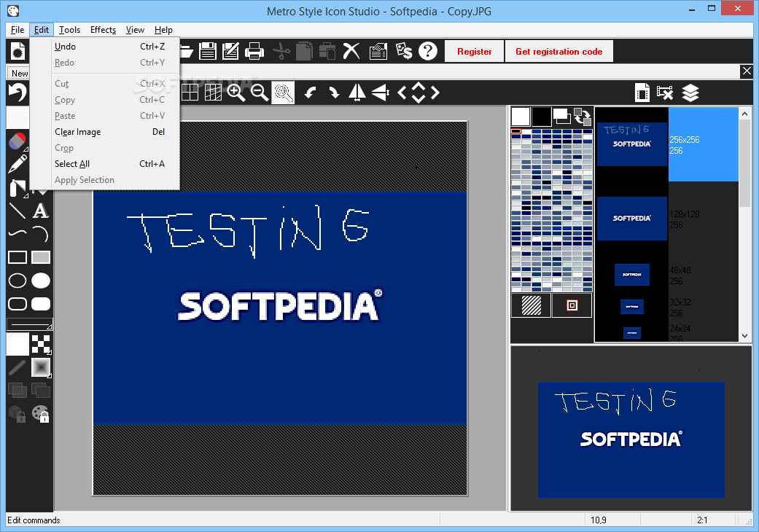The height and width of the screenshot is (532, 759).
Task: Click the shift right chevron arrow
Action: [x=435, y=93]
